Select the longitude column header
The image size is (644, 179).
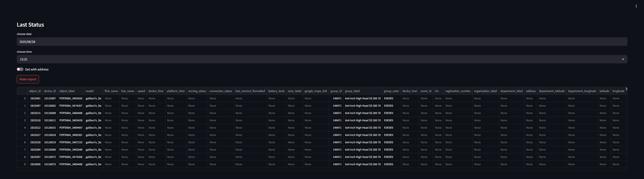pos(618,91)
